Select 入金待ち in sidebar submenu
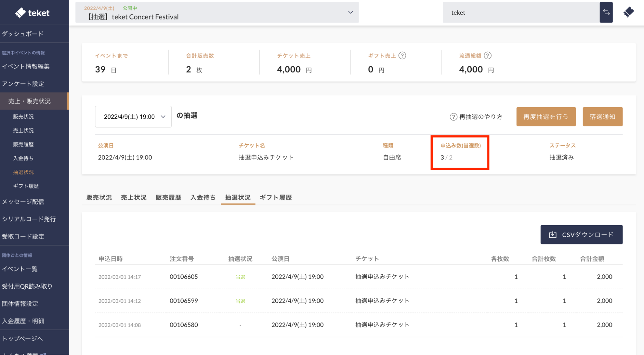Screen dimensions: 644x355 coord(23,158)
